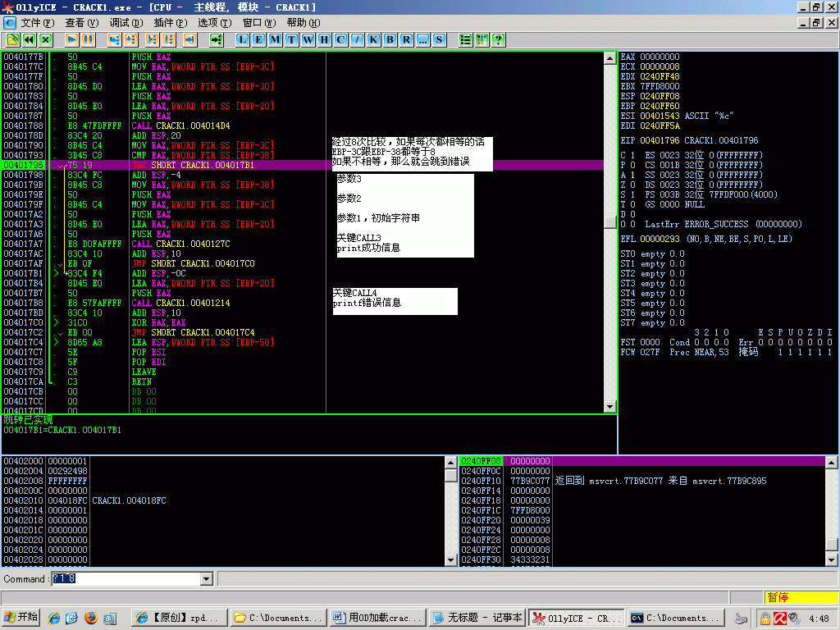Switch to 无标题 - 记事本 taskbar button
The height and width of the screenshot is (630, 840).
477,618
